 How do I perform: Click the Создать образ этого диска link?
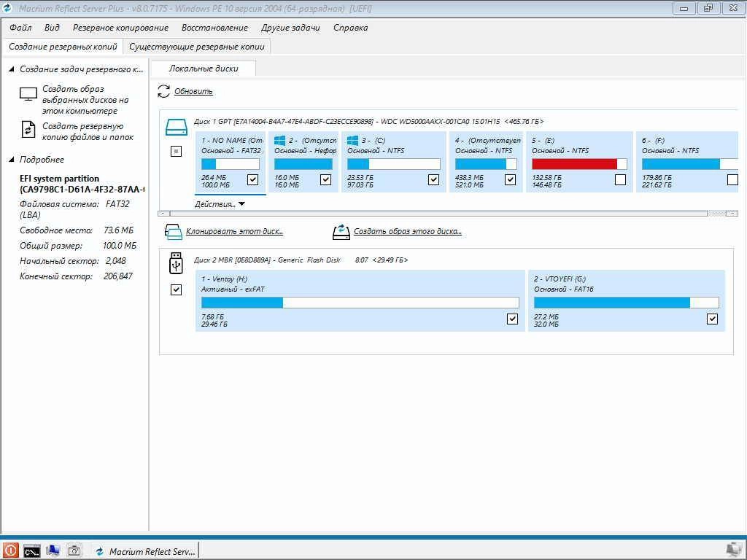pyautogui.click(x=408, y=231)
